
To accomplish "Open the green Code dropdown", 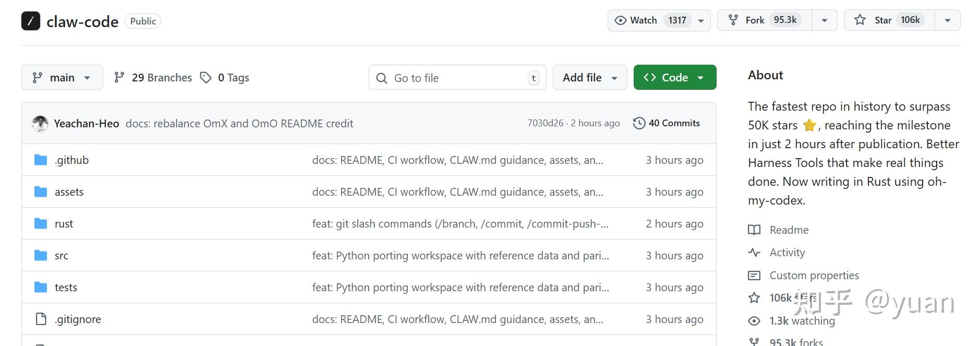I will point(675,77).
